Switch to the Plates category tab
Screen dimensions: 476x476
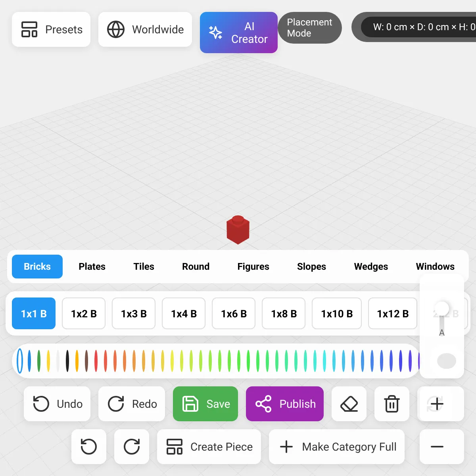[x=92, y=267]
